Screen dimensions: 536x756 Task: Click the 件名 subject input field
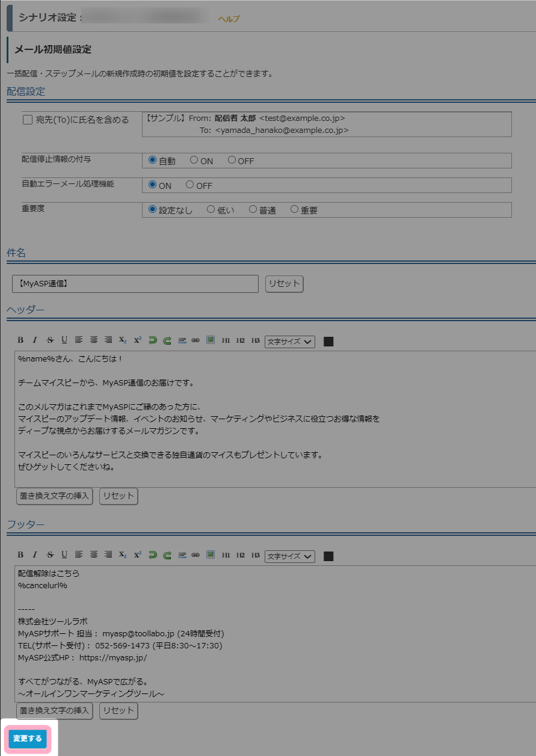135,283
